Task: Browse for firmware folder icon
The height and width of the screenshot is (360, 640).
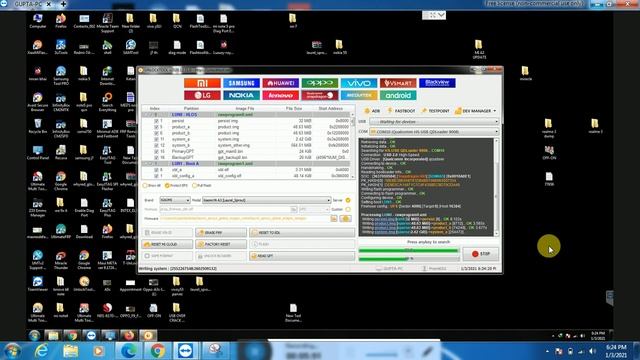Action: 334,219
